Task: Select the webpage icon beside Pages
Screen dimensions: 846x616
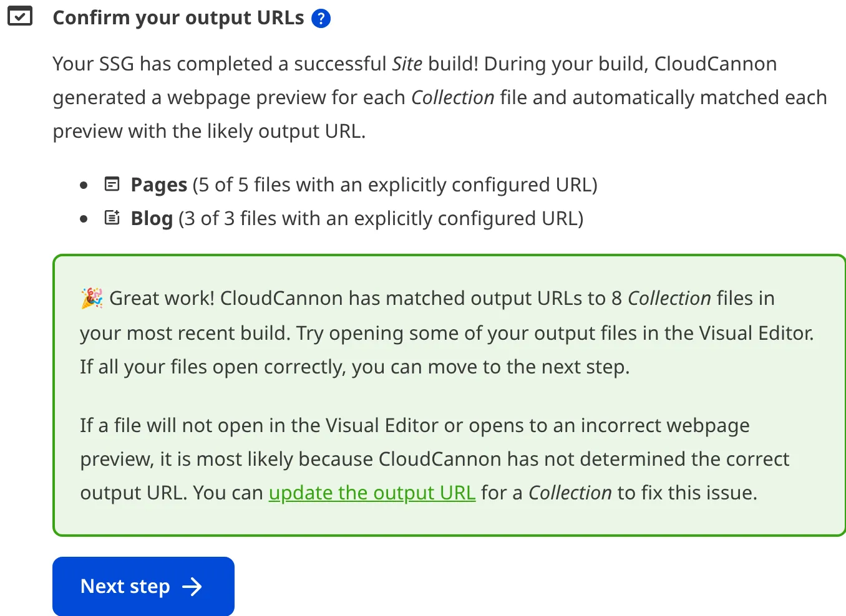Action: tap(111, 184)
